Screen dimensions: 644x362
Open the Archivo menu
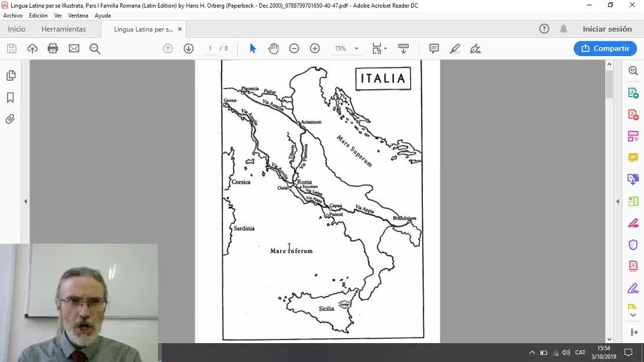pyautogui.click(x=13, y=15)
